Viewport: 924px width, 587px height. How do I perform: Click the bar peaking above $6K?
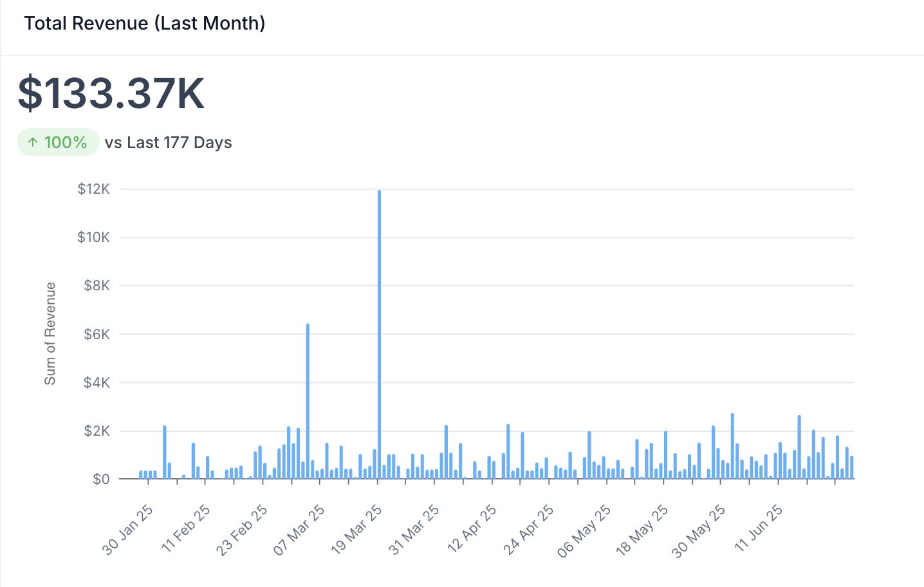[x=308, y=400]
